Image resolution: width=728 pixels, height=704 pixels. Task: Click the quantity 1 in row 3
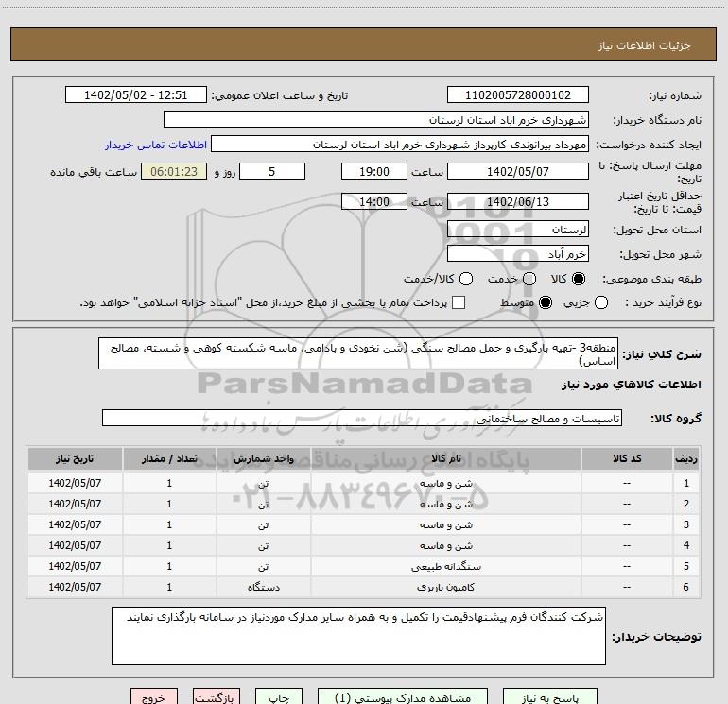click(x=169, y=524)
